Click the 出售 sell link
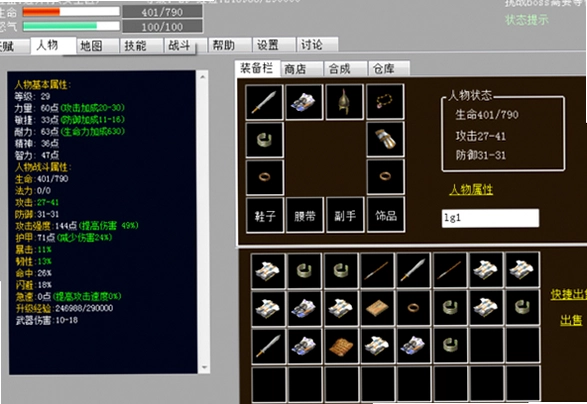The image size is (587, 404). [571, 320]
